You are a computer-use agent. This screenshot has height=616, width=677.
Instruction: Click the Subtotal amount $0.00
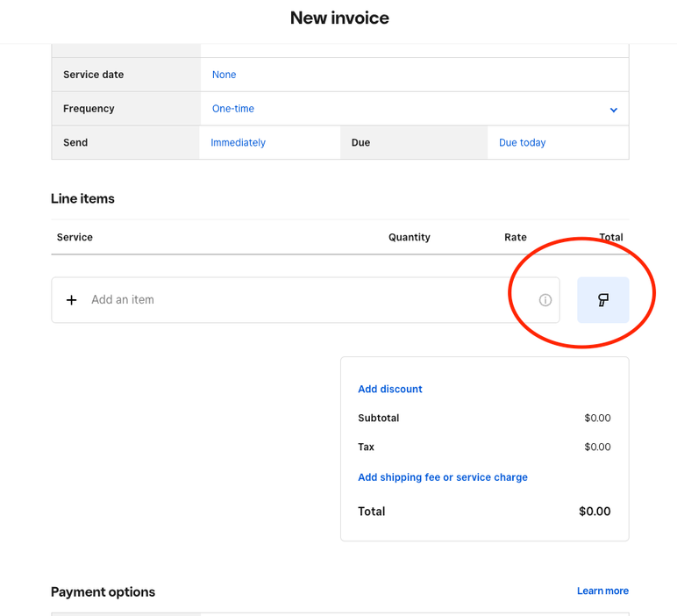597,418
